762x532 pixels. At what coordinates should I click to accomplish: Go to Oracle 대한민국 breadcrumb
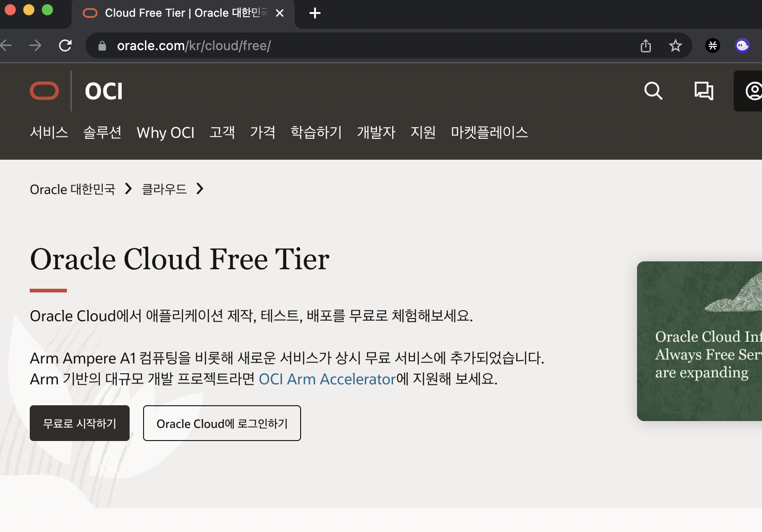[x=72, y=189]
